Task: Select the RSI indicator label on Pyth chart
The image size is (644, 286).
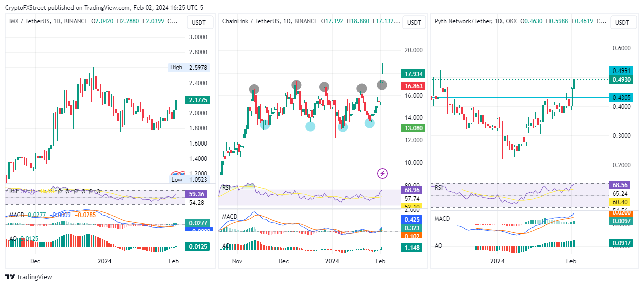Action: coord(439,188)
